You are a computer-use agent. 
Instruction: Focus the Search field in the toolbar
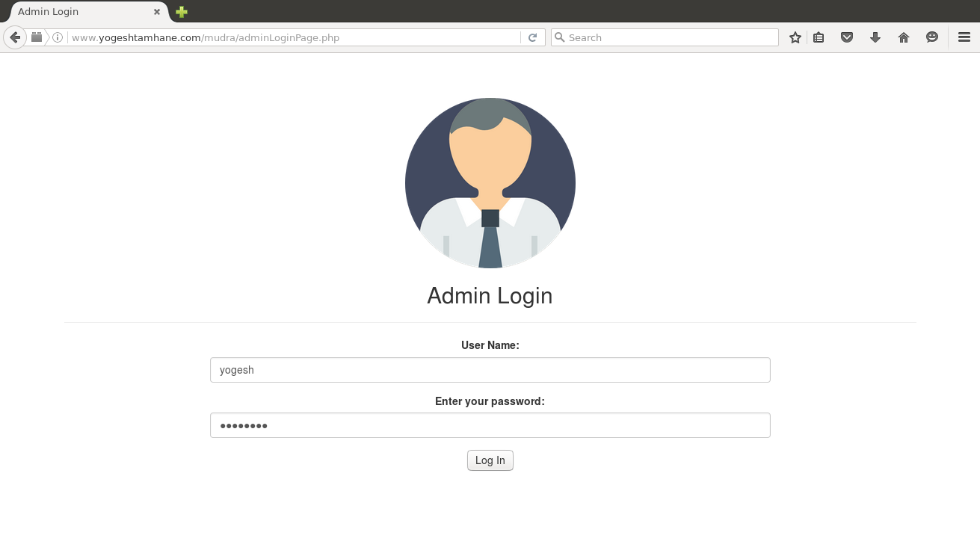point(665,37)
